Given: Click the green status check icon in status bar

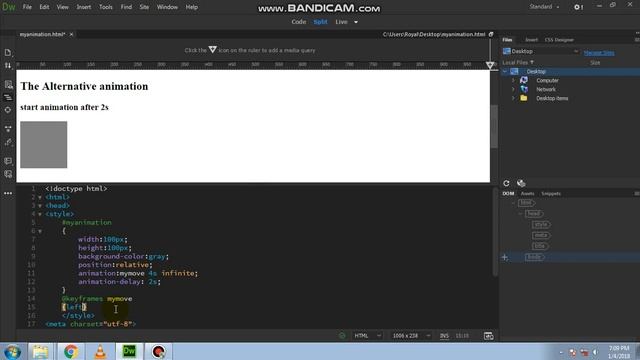Looking at the screenshot, I should click(342, 336).
